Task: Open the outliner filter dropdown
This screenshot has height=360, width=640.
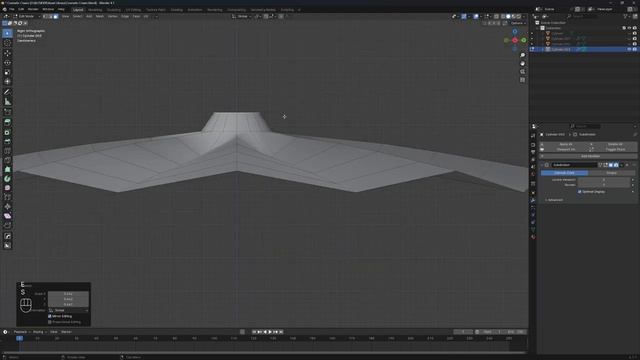Action: coord(627,16)
